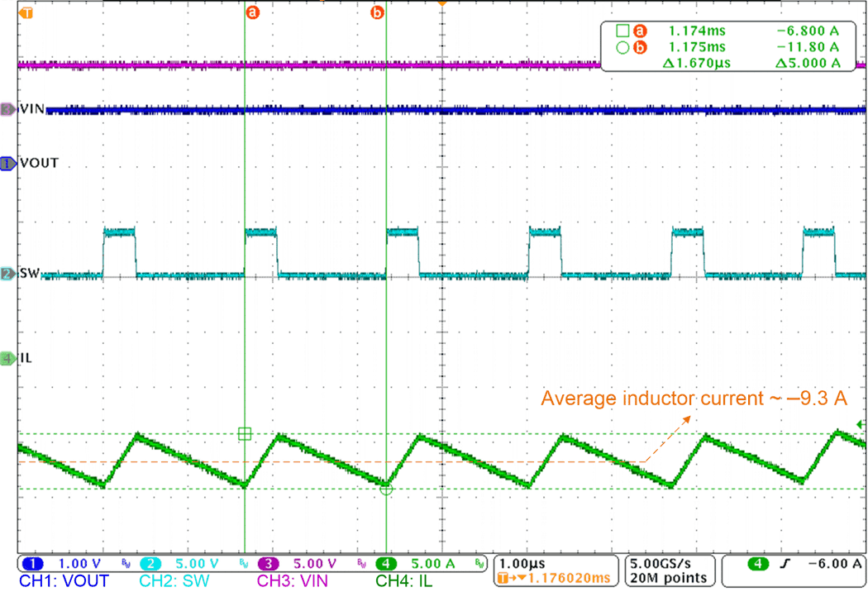Click the trigger edge slope icon
This screenshot has width=868, height=592.
(787, 563)
